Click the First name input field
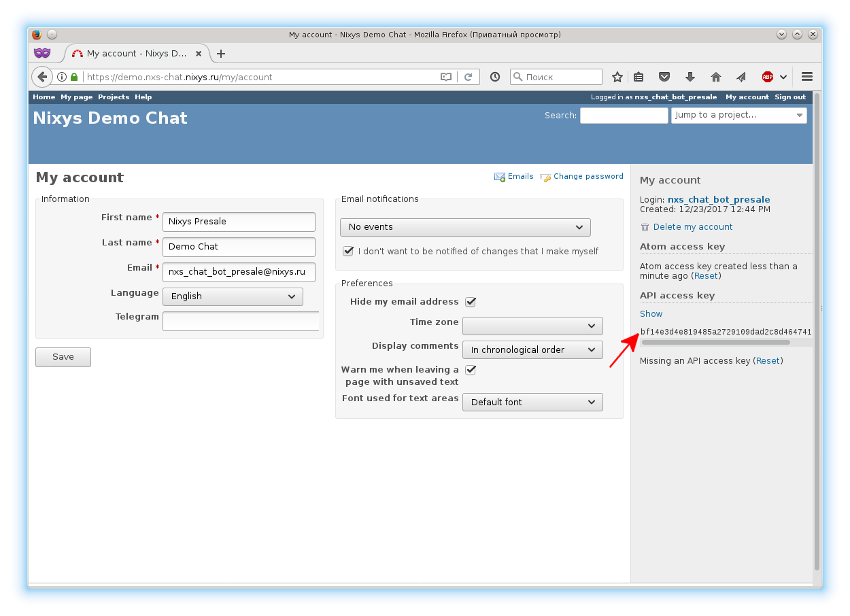The width and height of the screenshot is (850, 616). tap(239, 222)
